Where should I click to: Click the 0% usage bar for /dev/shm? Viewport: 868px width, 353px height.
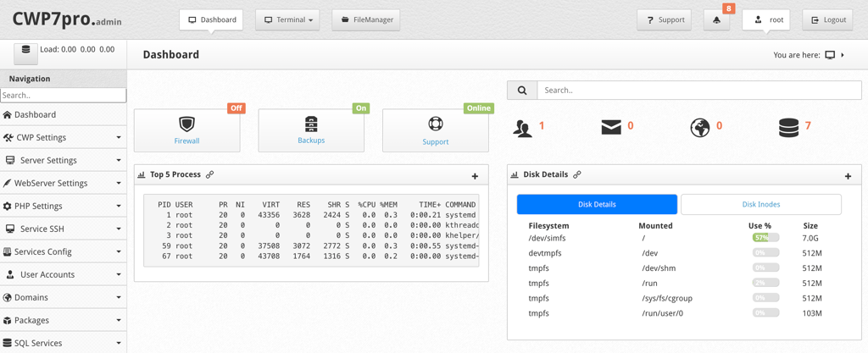coord(765,268)
